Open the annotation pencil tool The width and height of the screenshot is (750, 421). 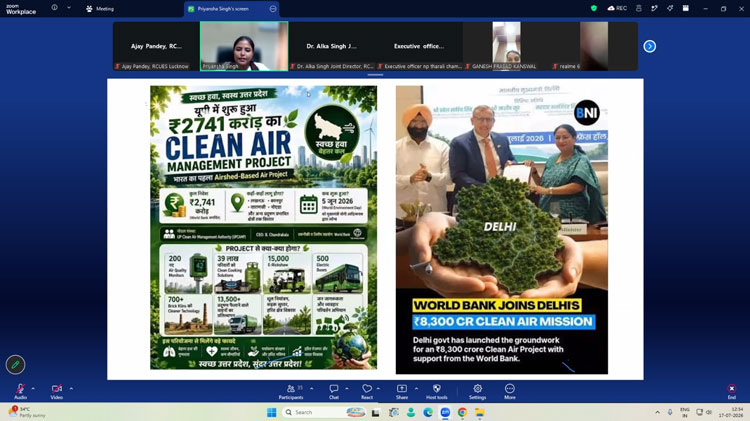pyautogui.click(x=15, y=365)
